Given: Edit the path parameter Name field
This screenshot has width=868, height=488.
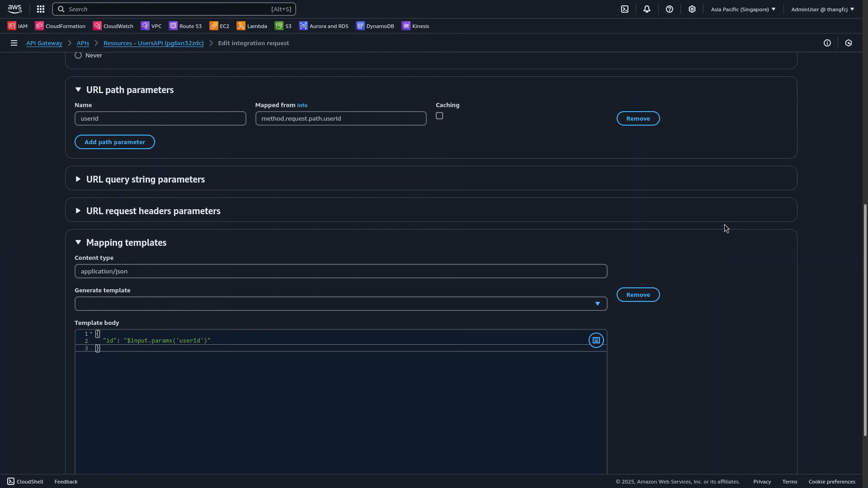Looking at the screenshot, I should (160, 118).
